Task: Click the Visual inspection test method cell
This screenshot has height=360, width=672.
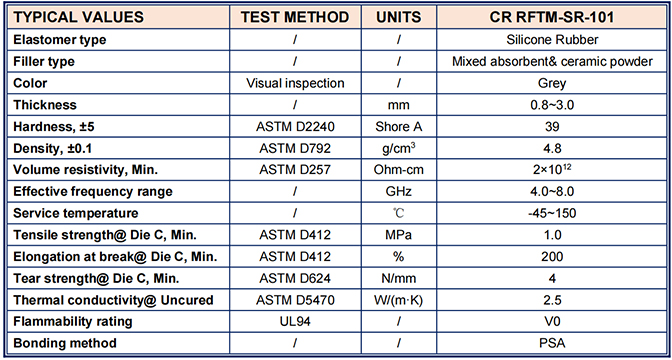Action: (x=295, y=83)
